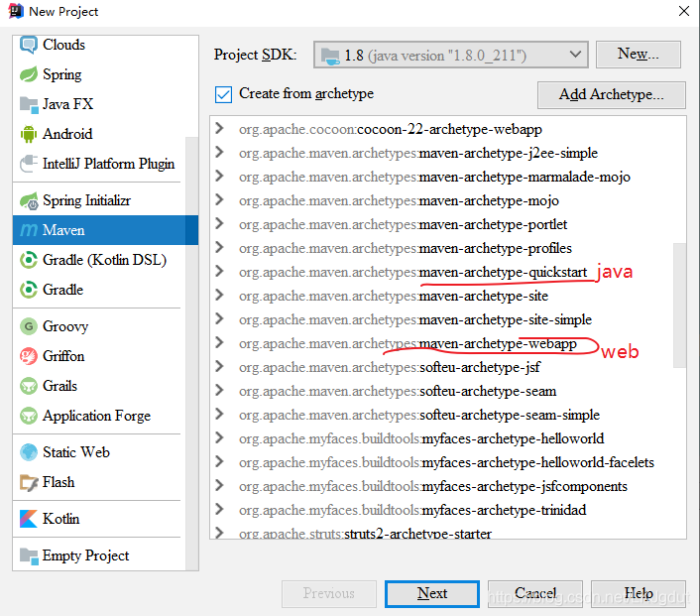
Task: Select Flash project type
Action: [99, 482]
